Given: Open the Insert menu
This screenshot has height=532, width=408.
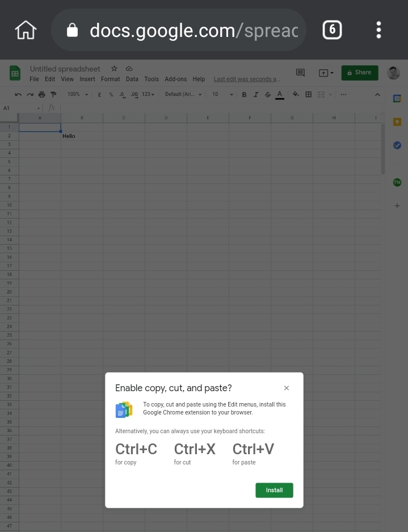Looking at the screenshot, I should tap(87, 79).
